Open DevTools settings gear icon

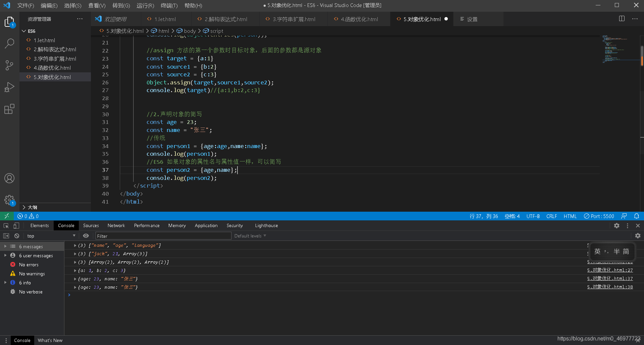tap(616, 226)
